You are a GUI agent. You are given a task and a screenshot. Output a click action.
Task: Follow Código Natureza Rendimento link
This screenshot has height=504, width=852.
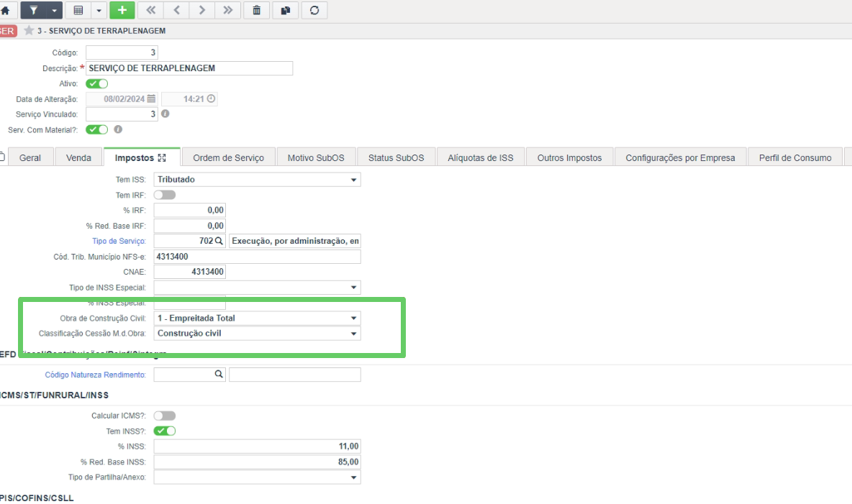(x=95, y=374)
